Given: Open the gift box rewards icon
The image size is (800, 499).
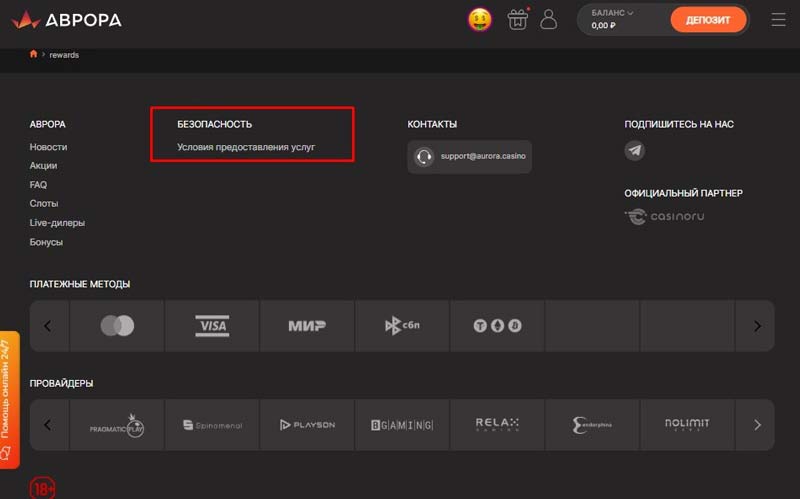Looking at the screenshot, I should [x=517, y=19].
